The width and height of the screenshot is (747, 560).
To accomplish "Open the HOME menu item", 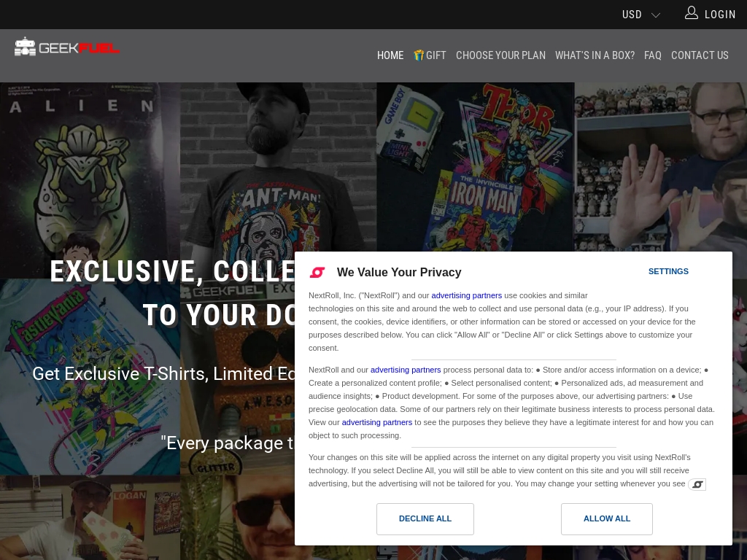I will (390, 55).
